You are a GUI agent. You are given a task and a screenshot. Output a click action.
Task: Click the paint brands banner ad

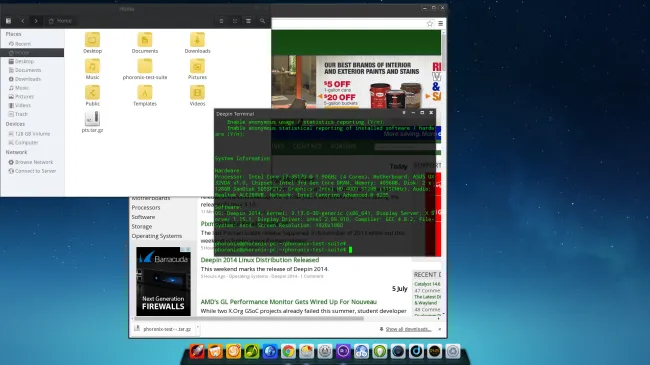coord(357,82)
